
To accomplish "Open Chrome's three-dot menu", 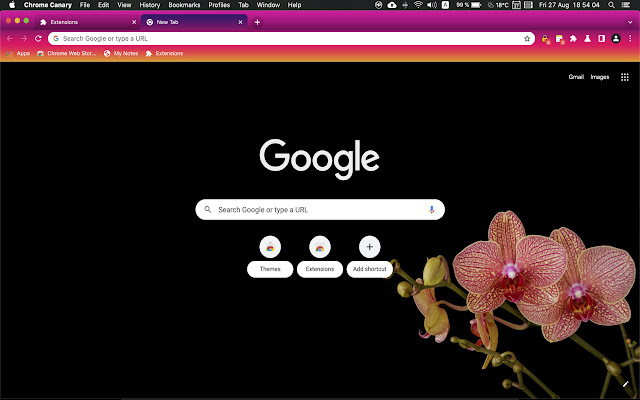I will 630,38.
